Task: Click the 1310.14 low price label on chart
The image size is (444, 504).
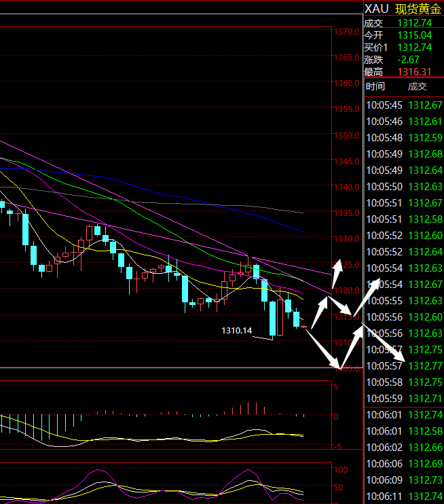Action: [x=237, y=330]
